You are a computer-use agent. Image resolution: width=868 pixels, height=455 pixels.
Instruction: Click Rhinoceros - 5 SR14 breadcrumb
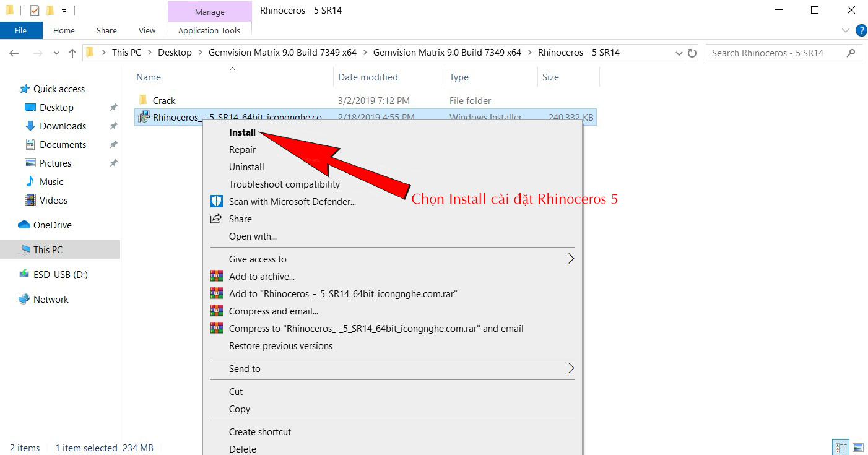coord(579,53)
